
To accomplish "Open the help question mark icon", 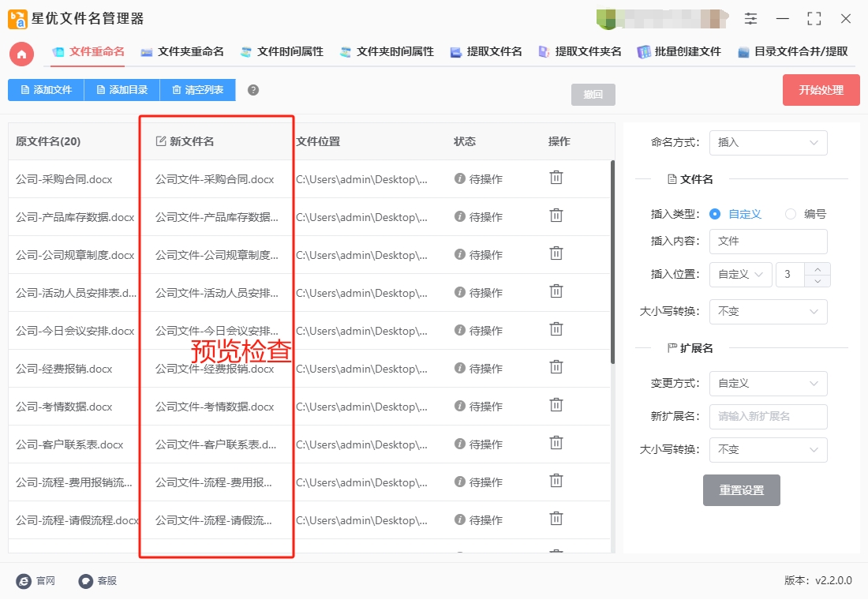I will tap(253, 90).
